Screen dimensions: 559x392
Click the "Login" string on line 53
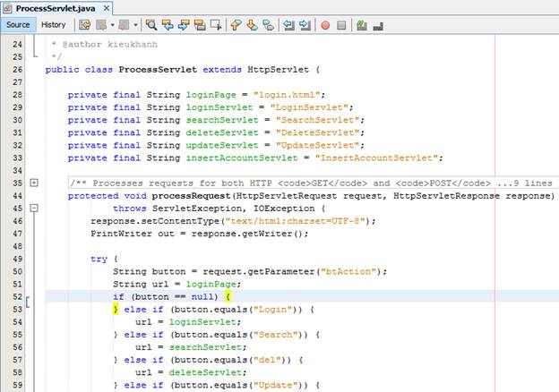(272, 310)
